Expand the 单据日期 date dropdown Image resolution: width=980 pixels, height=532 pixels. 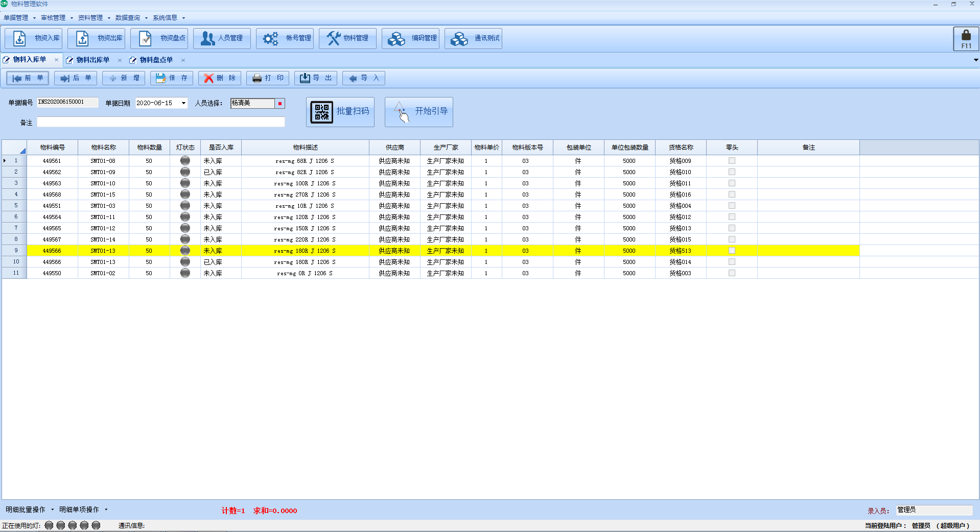(x=183, y=103)
